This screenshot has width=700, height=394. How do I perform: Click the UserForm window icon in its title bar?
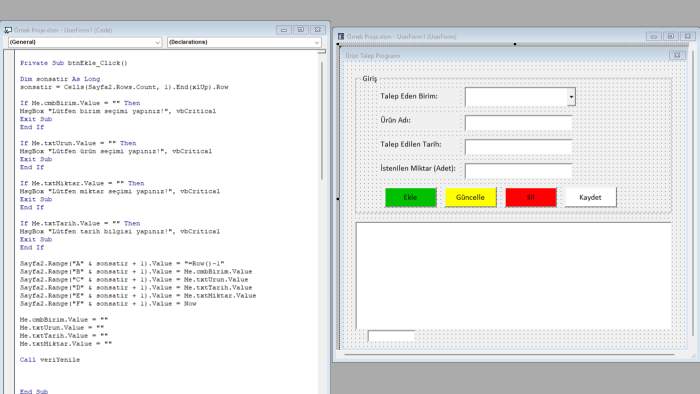341,37
